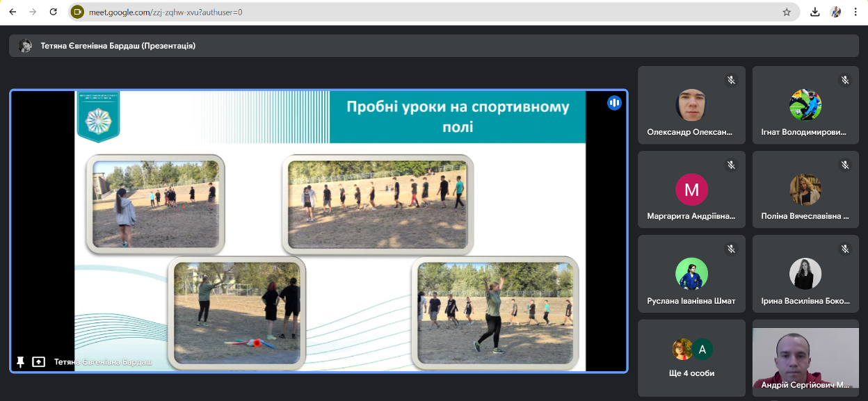Open the Chrome profile avatar
The image size is (868, 401).
836,12
